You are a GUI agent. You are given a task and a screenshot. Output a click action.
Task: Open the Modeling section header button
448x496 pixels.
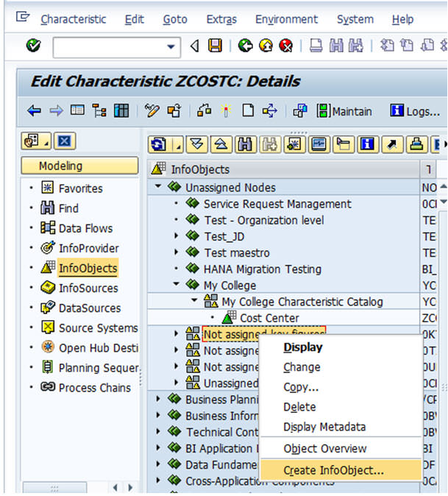click(79, 166)
